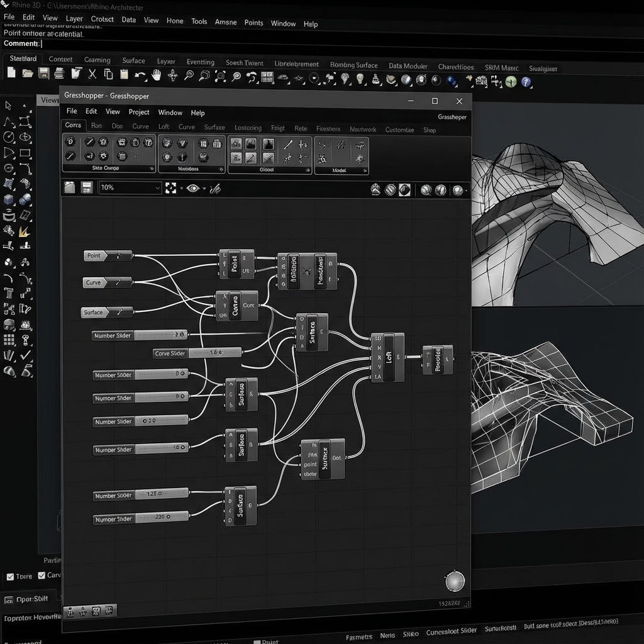Open the canvas paintbrush sketch tool
Screen dimensions: 644x644
pos(215,188)
